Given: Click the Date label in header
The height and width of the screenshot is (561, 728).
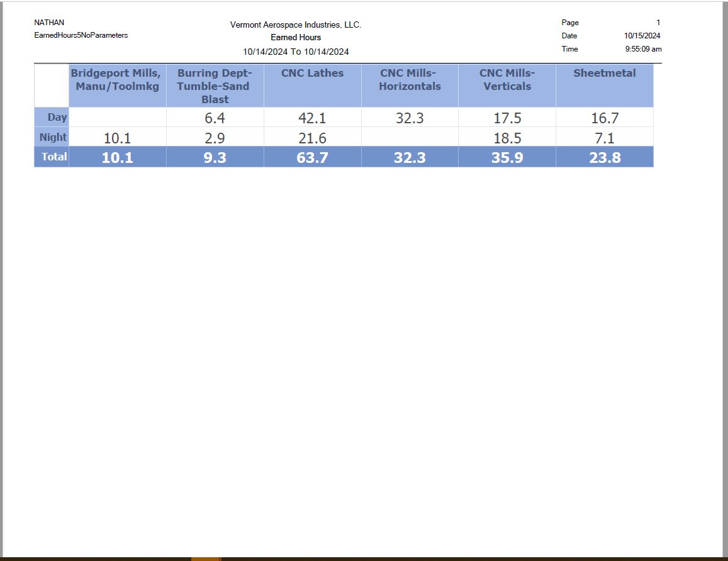Looking at the screenshot, I should [x=569, y=36].
